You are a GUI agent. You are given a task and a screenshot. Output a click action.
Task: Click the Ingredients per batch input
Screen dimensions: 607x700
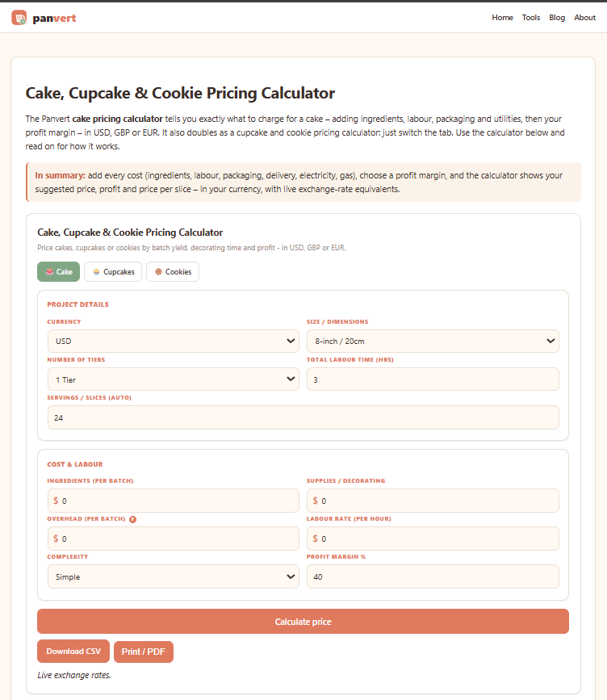click(174, 501)
